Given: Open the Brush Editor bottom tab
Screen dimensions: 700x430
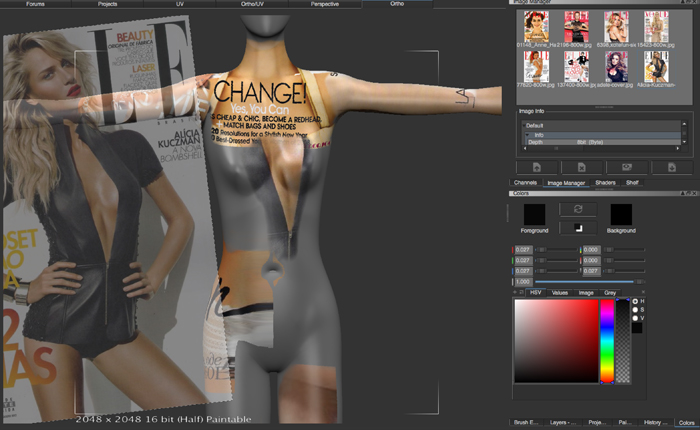Looking at the screenshot, I should (x=526, y=422).
